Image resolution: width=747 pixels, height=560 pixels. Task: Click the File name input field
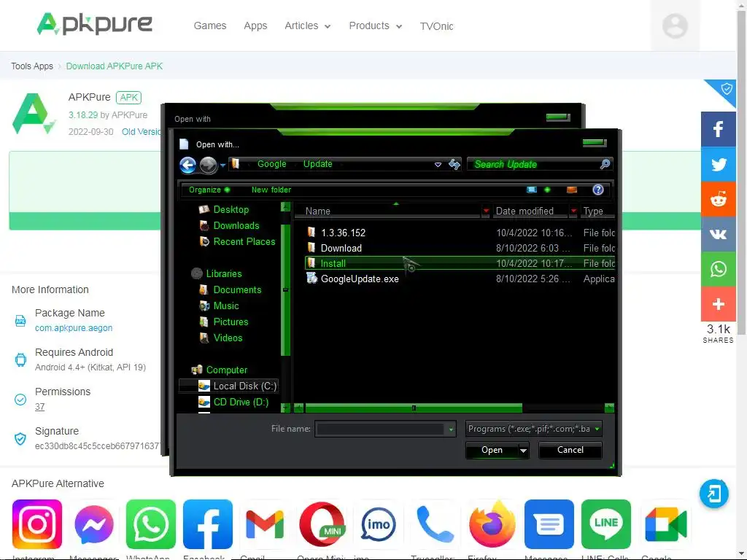point(380,429)
